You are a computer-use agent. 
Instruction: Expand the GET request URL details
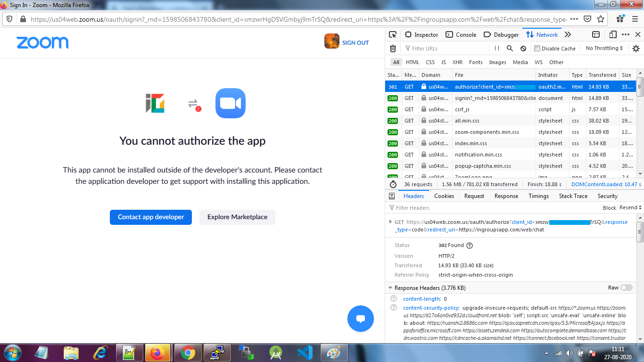click(x=390, y=222)
